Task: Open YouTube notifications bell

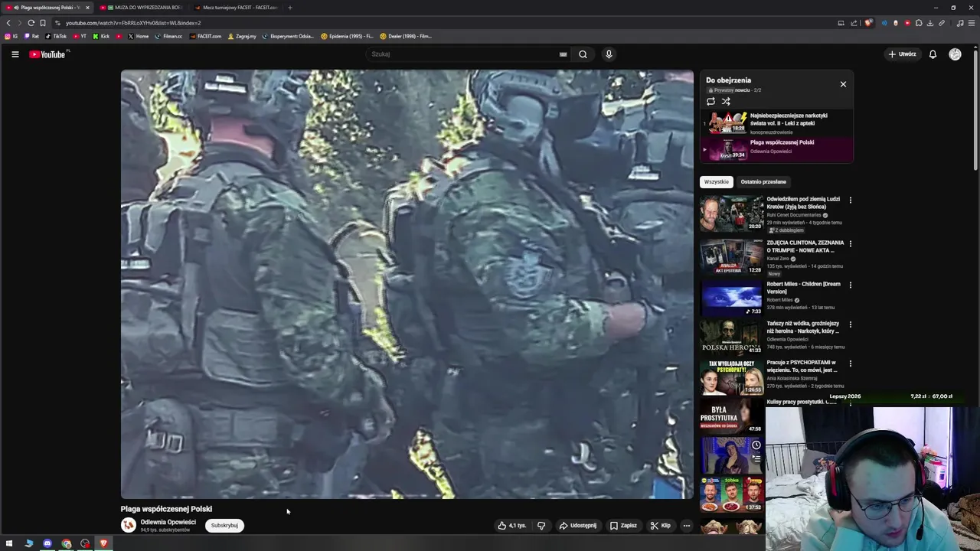Action: pyautogui.click(x=933, y=54)
